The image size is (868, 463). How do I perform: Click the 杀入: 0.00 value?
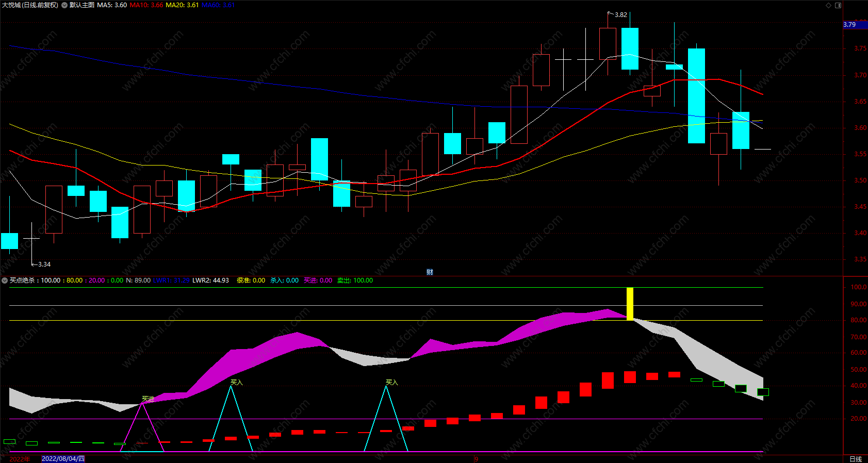pyautogui.click(x=284, y=280)
